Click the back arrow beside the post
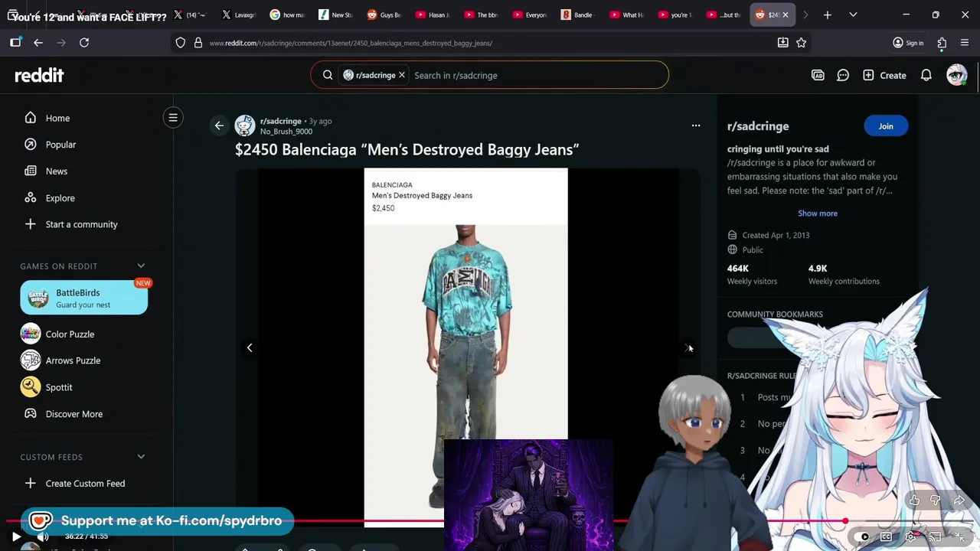980x551 pixels. (219, 126)
